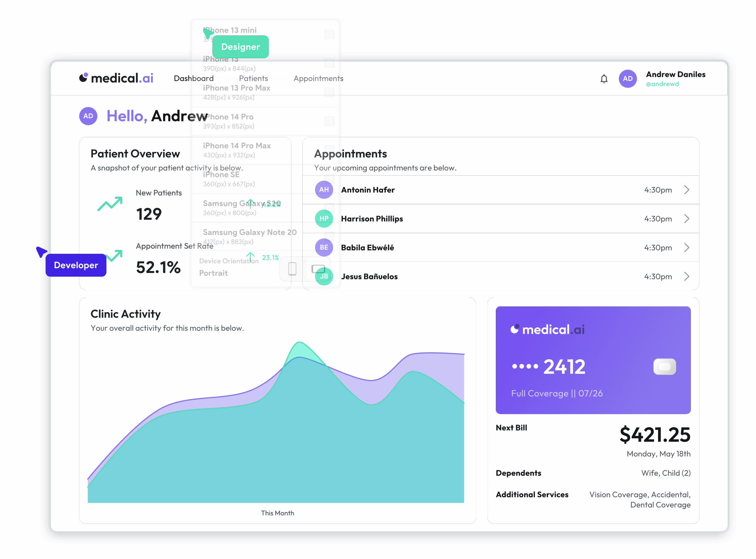This screenshot has height=559, width=756.
Task: Open Antonin Hafer appointment name
Action: (x=368, y=190)
